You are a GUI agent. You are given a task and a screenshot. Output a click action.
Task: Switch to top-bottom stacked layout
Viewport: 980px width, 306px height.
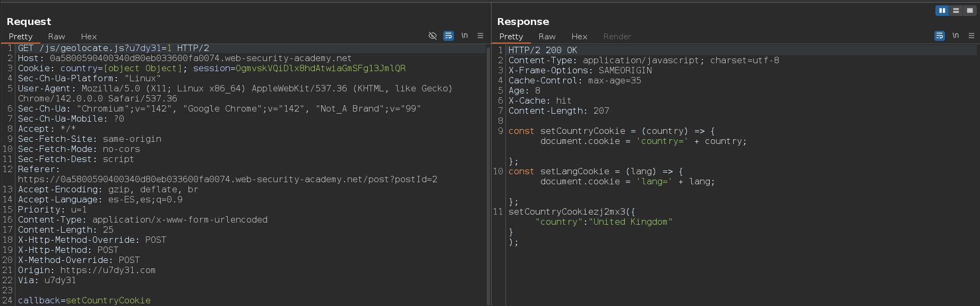(x=956, y=11)
